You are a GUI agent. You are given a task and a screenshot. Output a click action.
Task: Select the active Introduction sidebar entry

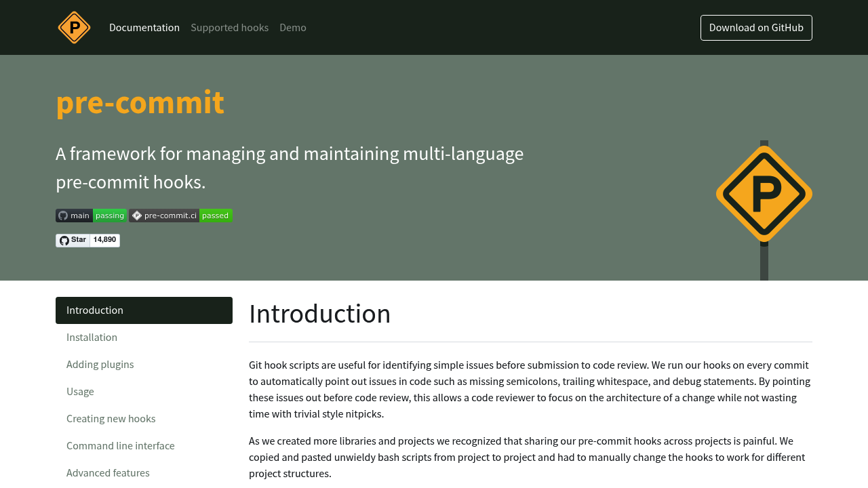click(x=94, y=309)
